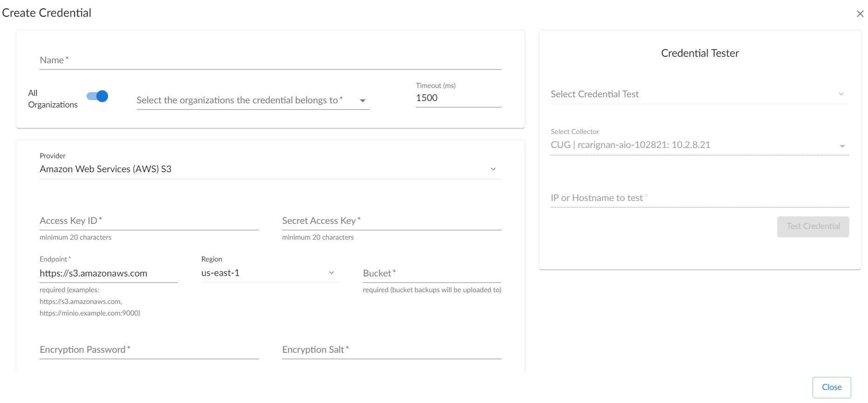The width and height of the screenshot is (868, 403).
Task: Click the Bucket input field
Action: [x=432, y=274]
